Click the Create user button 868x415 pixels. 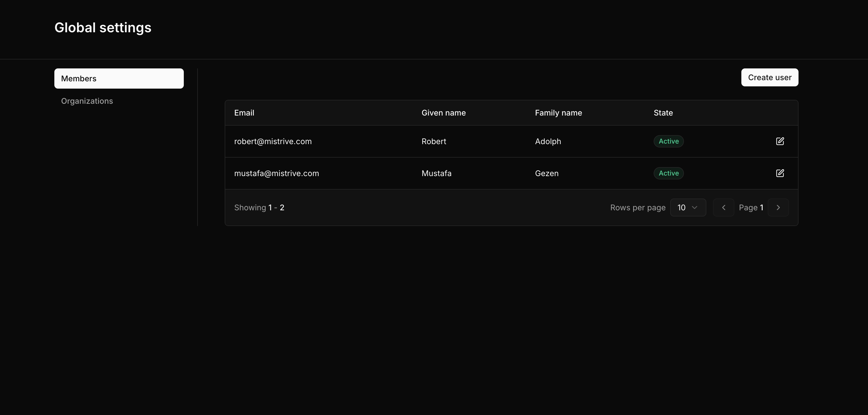pyautogui.click(x=769, y=77)
